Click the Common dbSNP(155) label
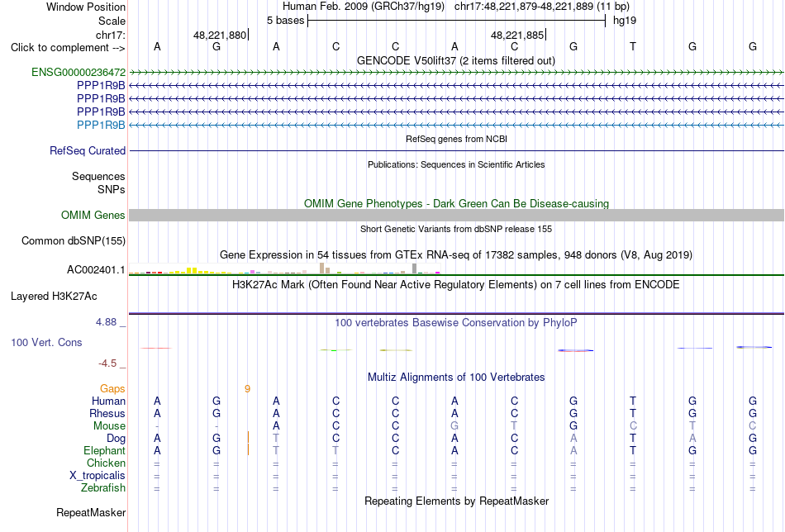The image size is (785, 532). pos(74,240)
